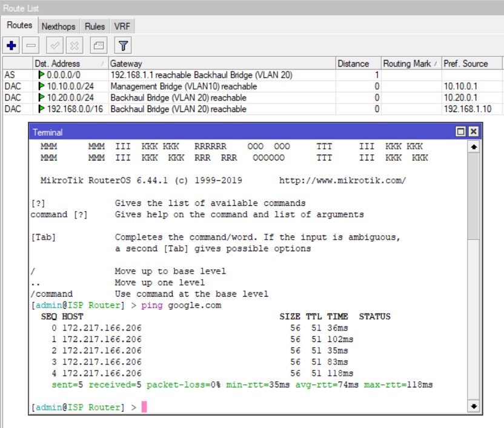504x428 pixels.
Task: Click the disable route X icon
Action: point(74,45)
